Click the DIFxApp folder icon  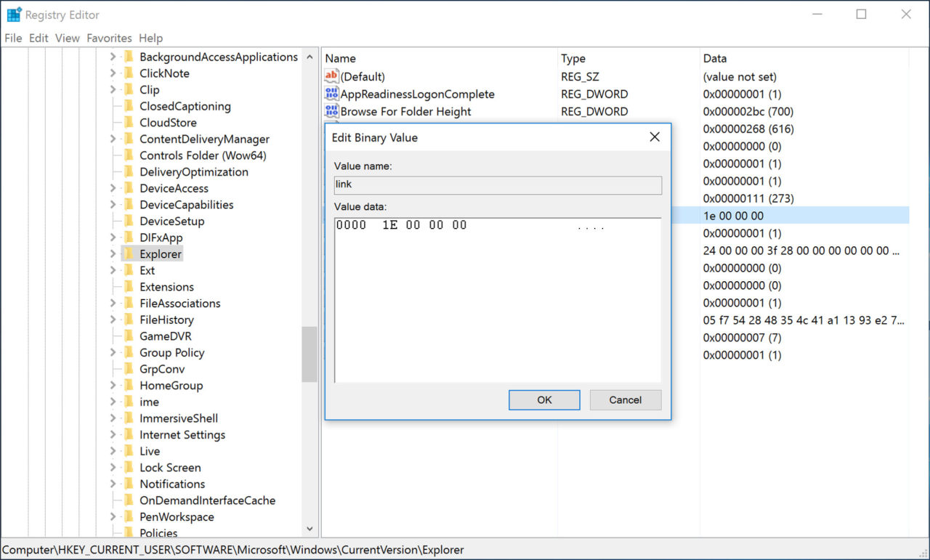click(129, 238)
